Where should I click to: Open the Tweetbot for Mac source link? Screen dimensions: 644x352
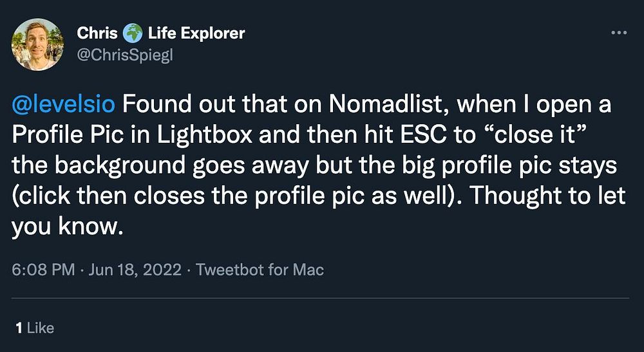coord(260,270)
